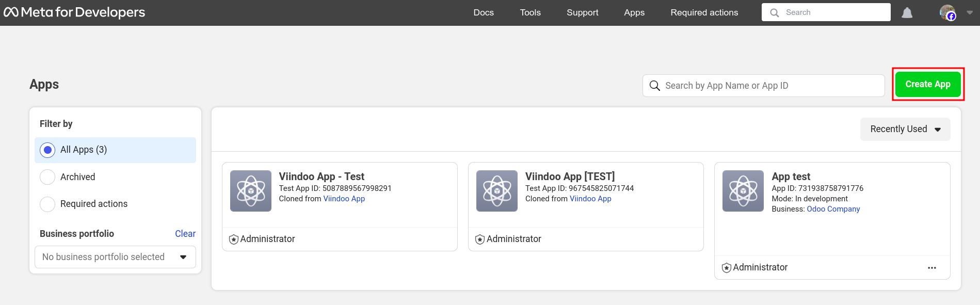The width and height of the screenshot is (980, 305).
Task: Expand the account dropdown arrow
Action: [969, 12]
